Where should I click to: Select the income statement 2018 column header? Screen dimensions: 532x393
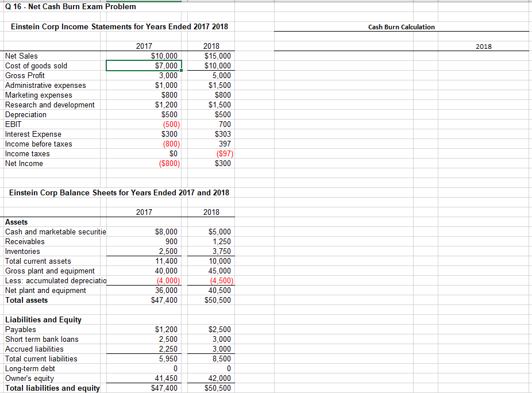click(x=211, y=46)
